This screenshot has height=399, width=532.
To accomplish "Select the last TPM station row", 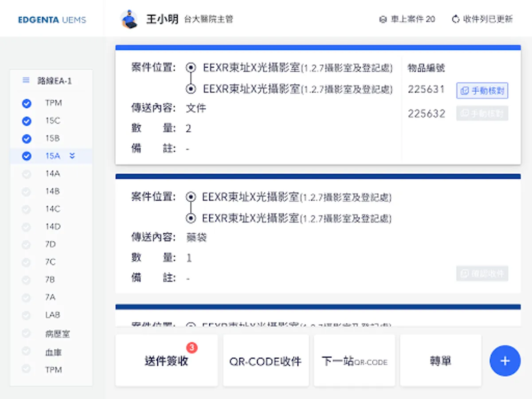I will tap(51, 370).
